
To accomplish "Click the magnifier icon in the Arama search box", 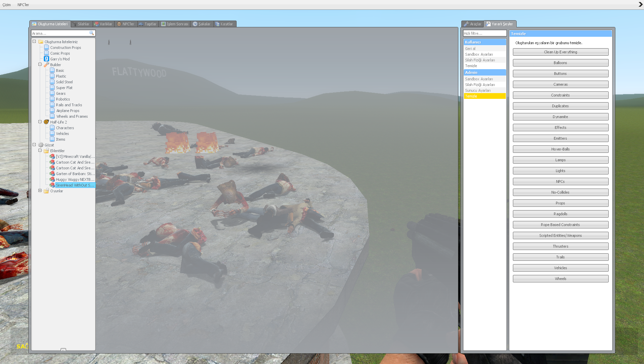I will tap(91, 33).
